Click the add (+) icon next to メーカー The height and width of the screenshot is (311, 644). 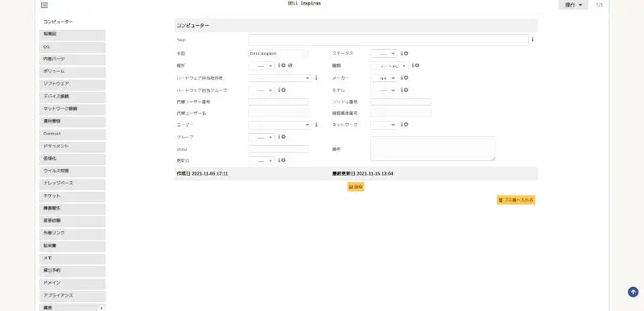pyautogui.click(x=406, y=77)
